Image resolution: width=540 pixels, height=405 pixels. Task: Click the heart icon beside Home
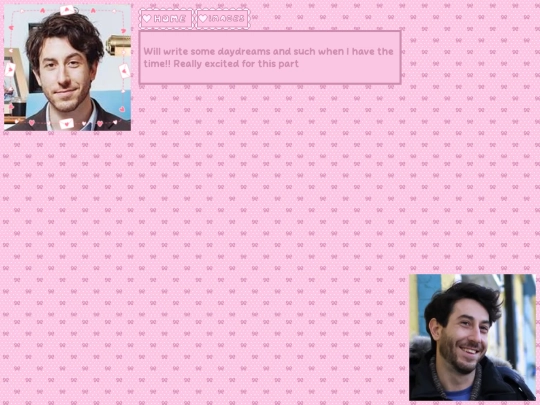[x=147, y=19]
